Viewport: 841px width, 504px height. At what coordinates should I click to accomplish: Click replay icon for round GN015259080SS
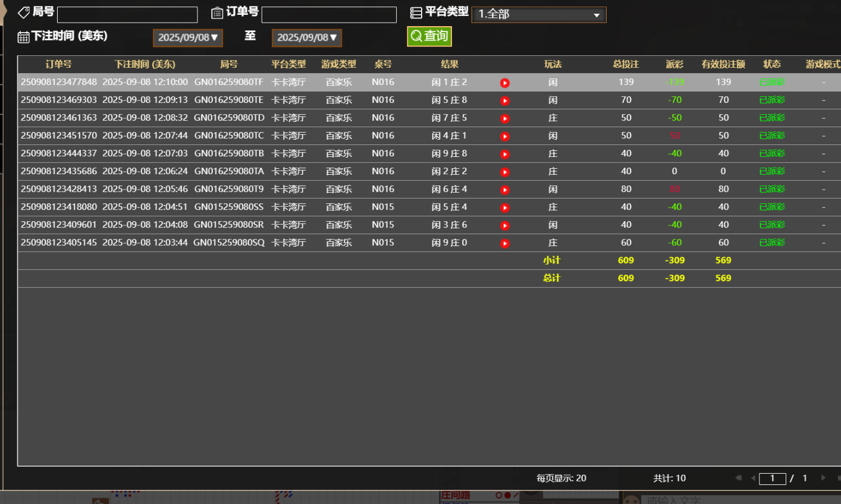(505, 207)
